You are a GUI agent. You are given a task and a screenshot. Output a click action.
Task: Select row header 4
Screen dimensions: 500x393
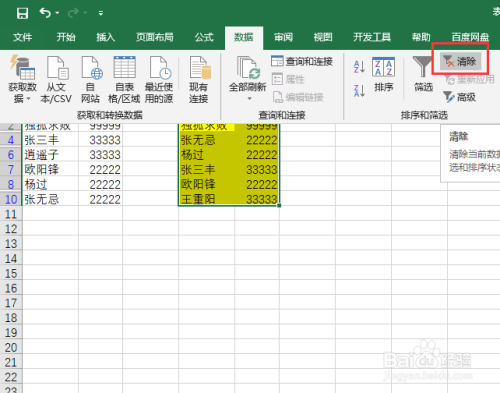point(11,140)
